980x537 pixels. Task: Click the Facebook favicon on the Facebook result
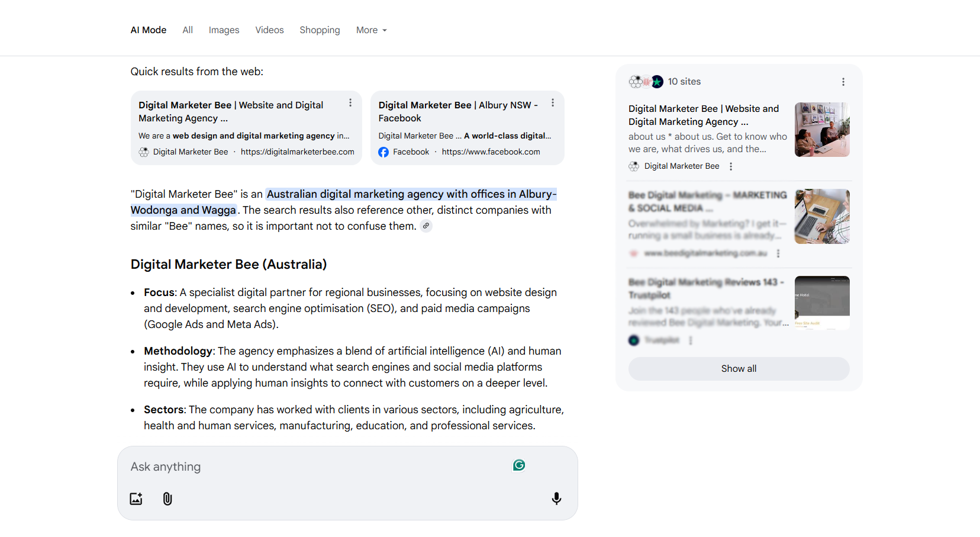(383, 152)
